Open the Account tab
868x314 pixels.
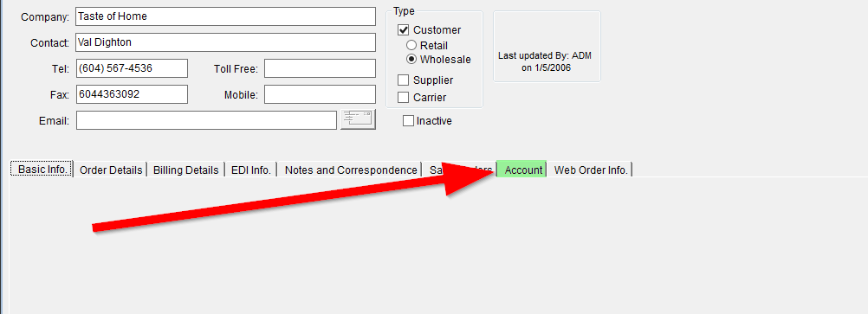click(x=522, y=170)
